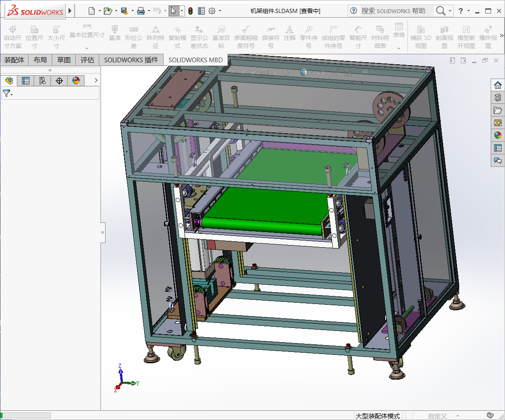Open the 焊接符号 annotation tool
505x420 pixels.
271,37
